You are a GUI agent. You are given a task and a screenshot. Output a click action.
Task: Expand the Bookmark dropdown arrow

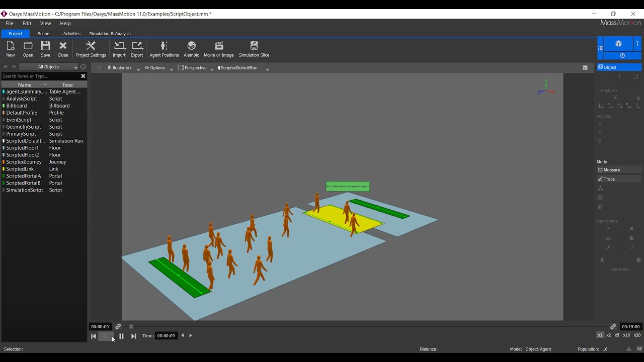coord(138,69)
